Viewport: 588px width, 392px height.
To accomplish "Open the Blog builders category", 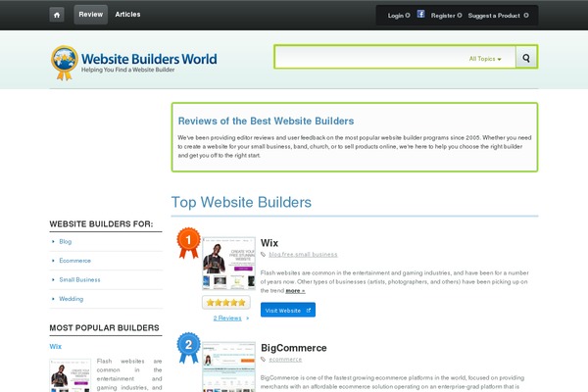I will pyautogui.click(x=66, y=242).
